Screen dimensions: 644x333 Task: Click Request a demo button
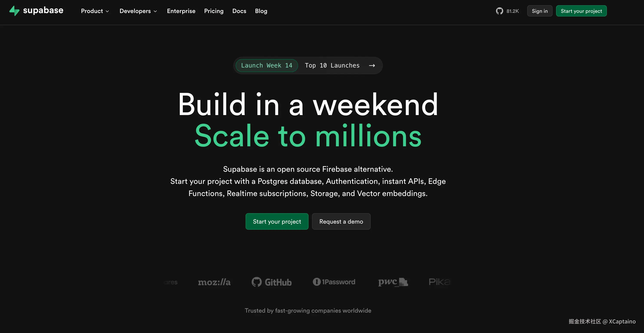pos(341,221)
